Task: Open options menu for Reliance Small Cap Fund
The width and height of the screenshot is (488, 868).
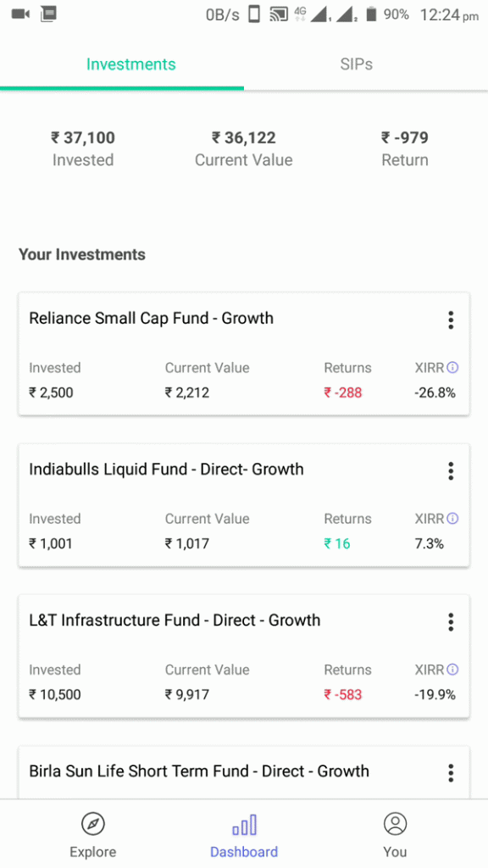Action: pyautogui.click(x=451, y=320)
